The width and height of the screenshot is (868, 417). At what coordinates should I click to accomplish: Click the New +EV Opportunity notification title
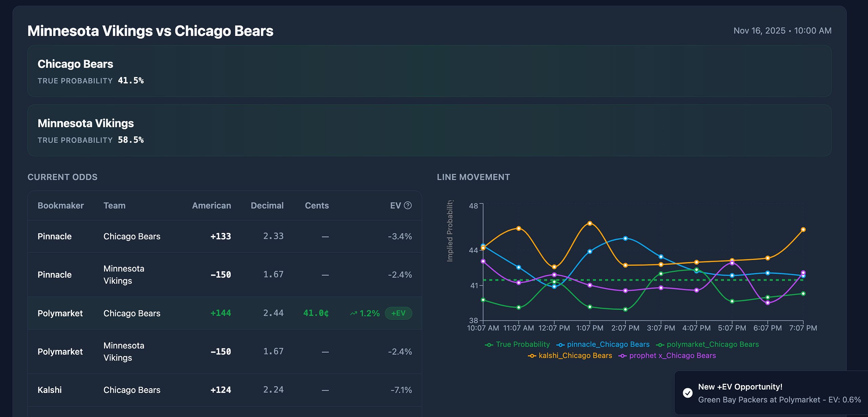(x=740, y=387)
